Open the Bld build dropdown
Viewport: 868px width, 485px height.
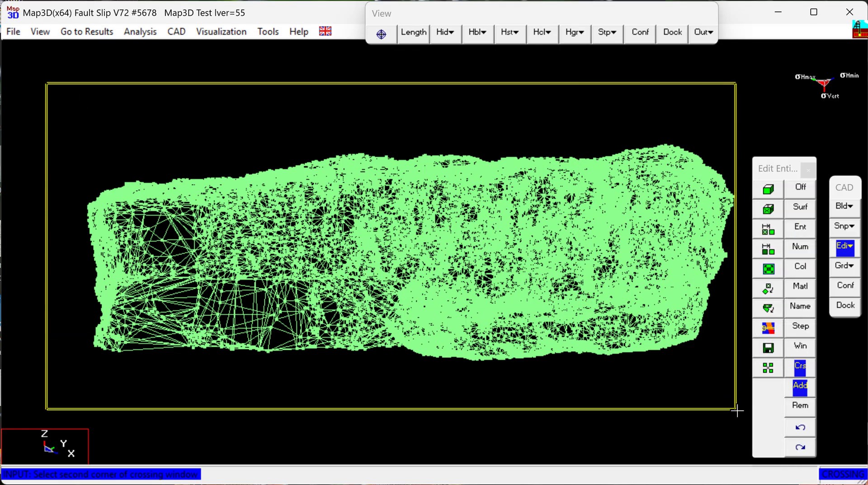(844, 206)
